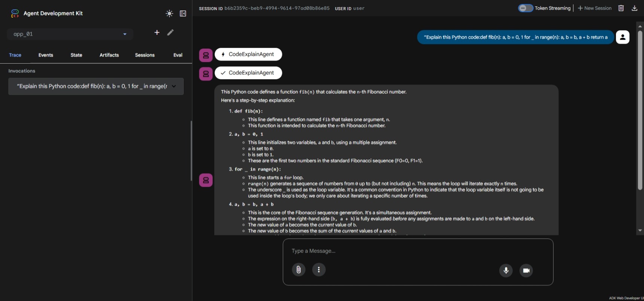Click the Agent Development Kit logo icon
The width and height of the screenshot is (644, 301).
pos(15,13)
